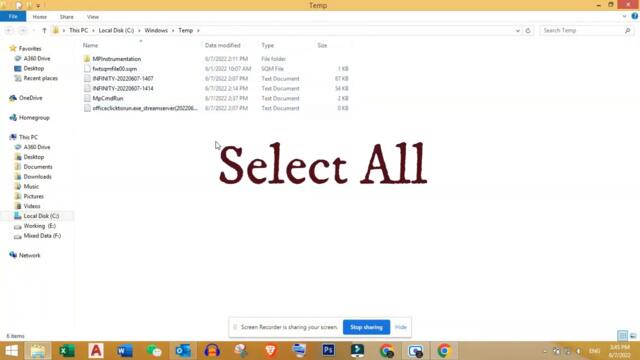Open Pictures under This PC
The image size is (640, 360).
click(33, 196)
